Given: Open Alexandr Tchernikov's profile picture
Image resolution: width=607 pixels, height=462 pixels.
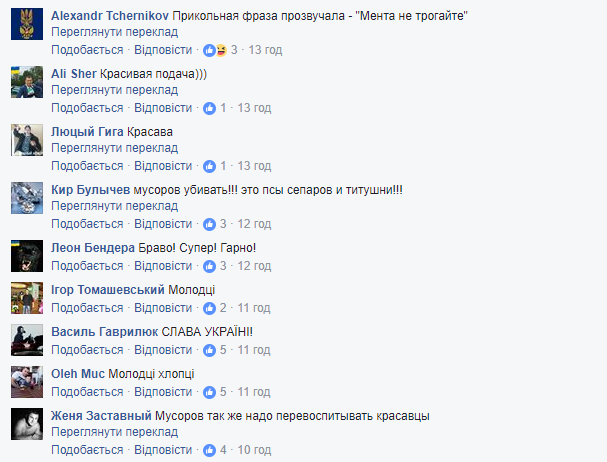Looking at the screenshot, I should [x=26, y=25].
